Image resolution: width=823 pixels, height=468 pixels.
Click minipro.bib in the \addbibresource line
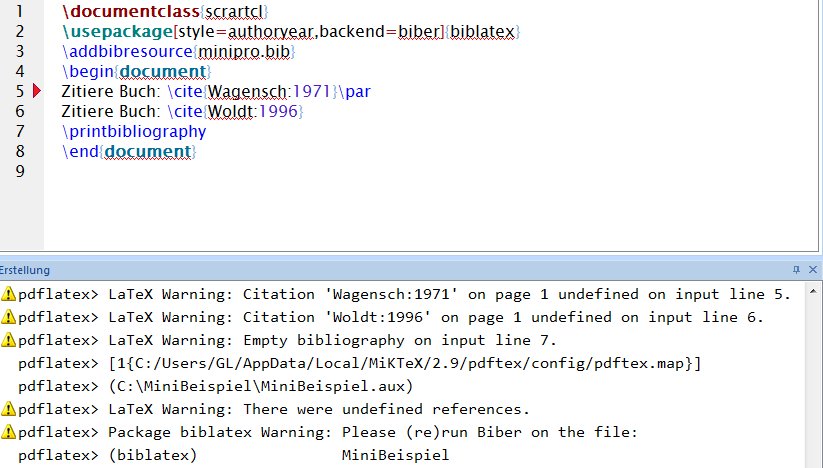(247, 52)
